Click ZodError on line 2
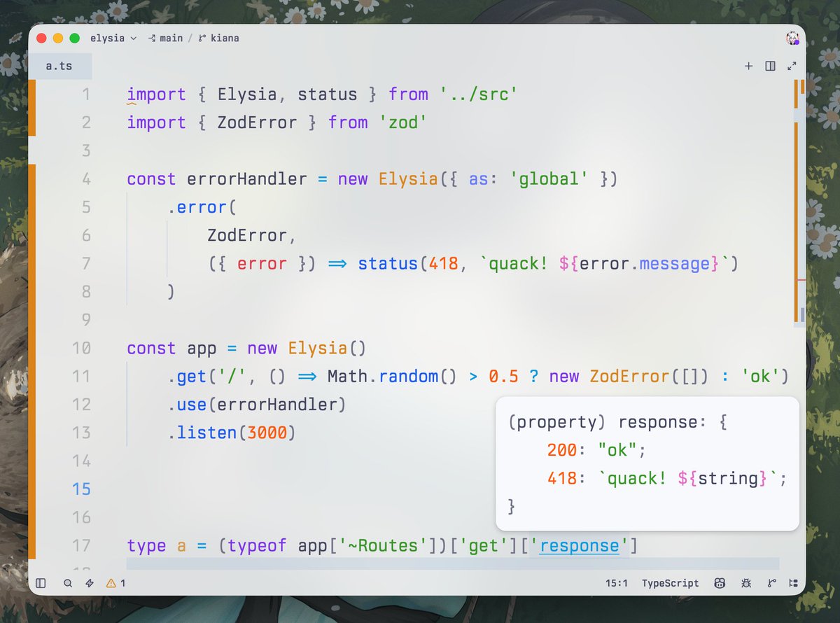This screenshot has height=623, width=840. 258,122
